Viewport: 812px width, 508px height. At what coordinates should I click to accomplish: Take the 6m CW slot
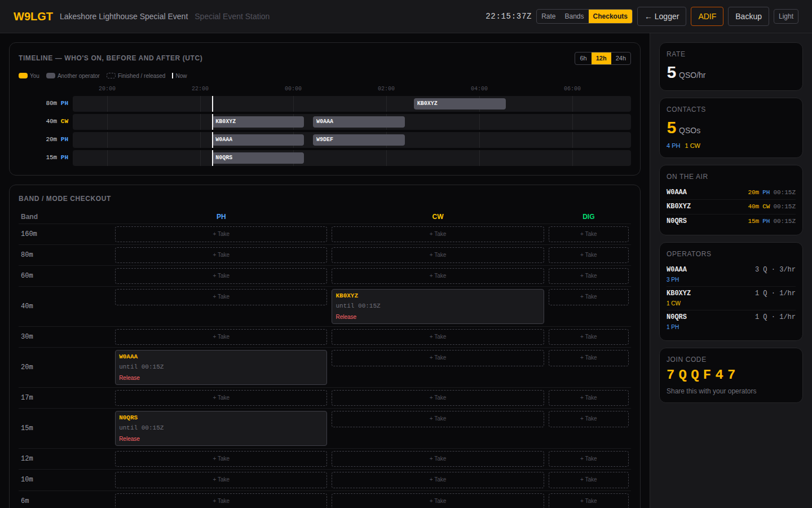coord(438,501)
